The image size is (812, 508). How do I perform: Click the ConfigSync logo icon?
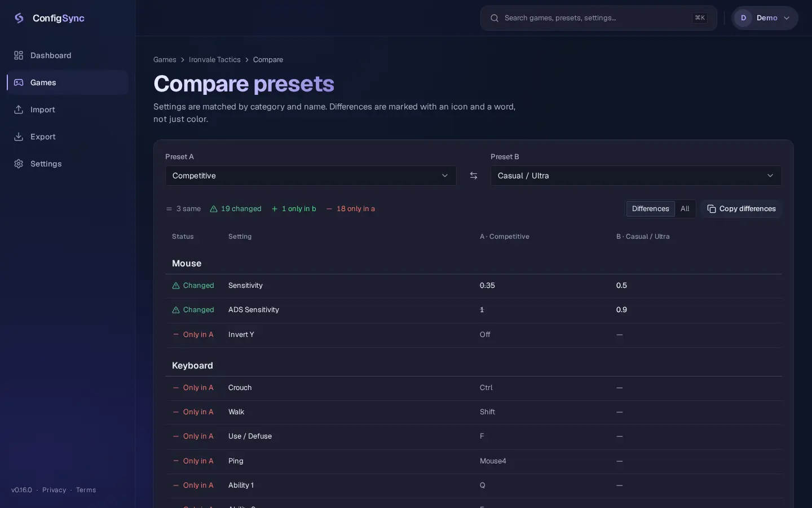(19, 18)
